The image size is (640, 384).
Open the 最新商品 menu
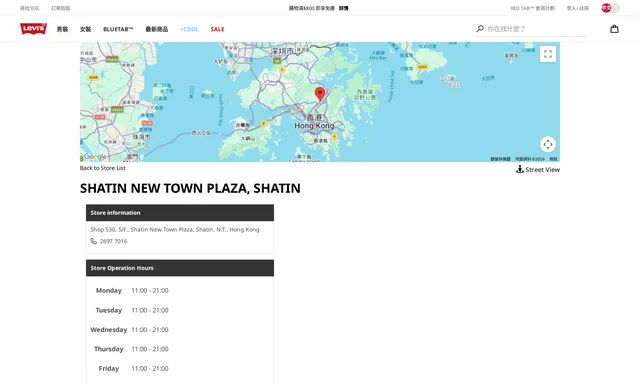(157, 29)
